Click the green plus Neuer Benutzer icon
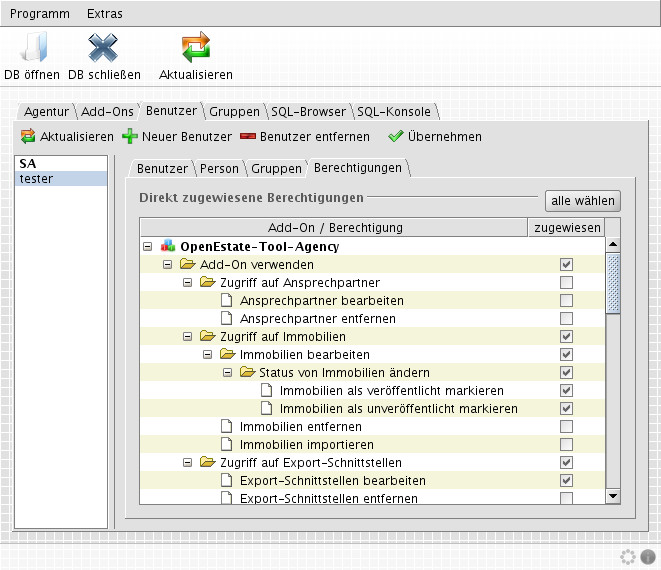 [x=130, y=137]
